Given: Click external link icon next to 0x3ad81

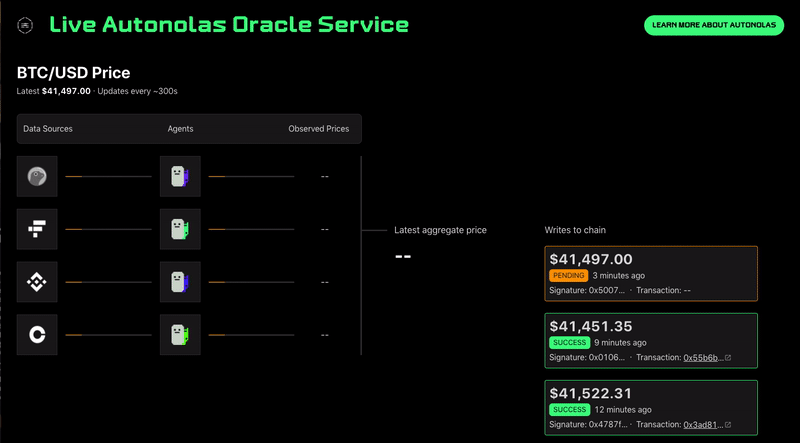Looking at the screenshot, I should point(728,425).
